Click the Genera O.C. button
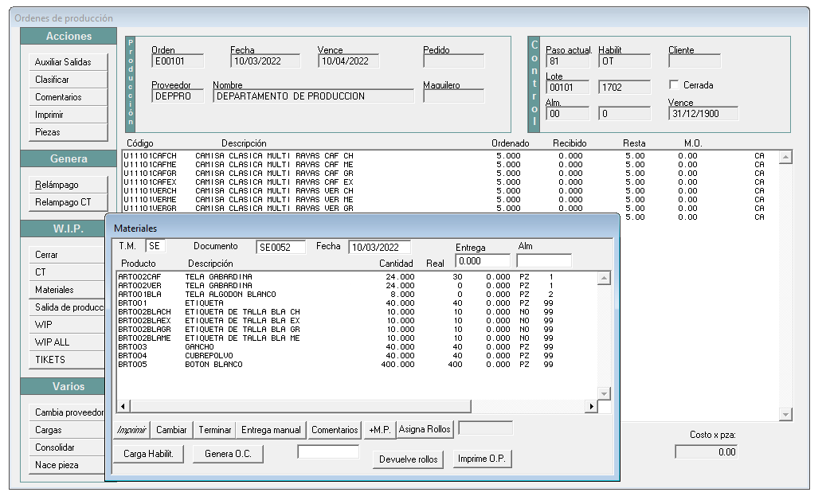Viewport: 826px width, 504px height. 228,454
